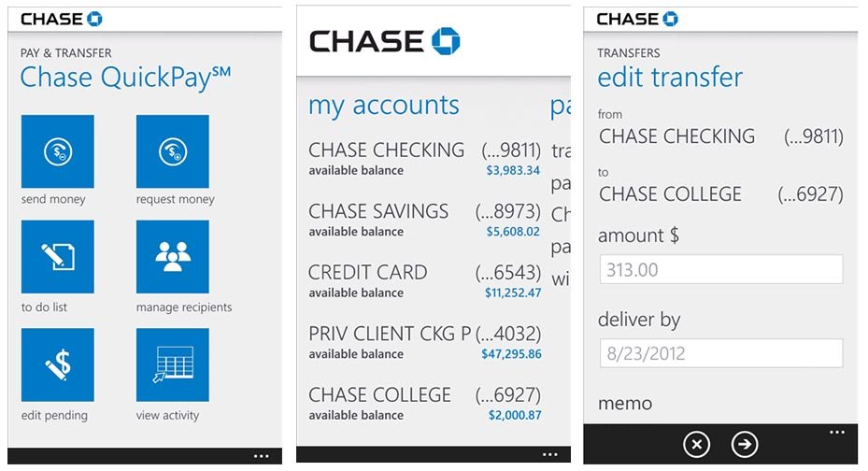Open the Chase Checking account row
The width and height of the screenshot is (868, 471).
[x=424, y=158]
